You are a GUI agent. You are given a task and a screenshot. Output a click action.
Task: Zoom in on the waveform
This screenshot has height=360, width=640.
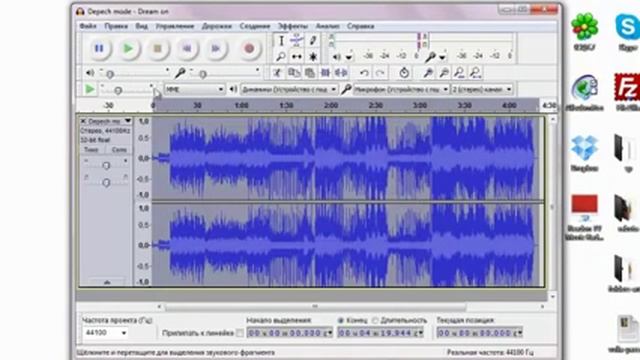(428, 73)
